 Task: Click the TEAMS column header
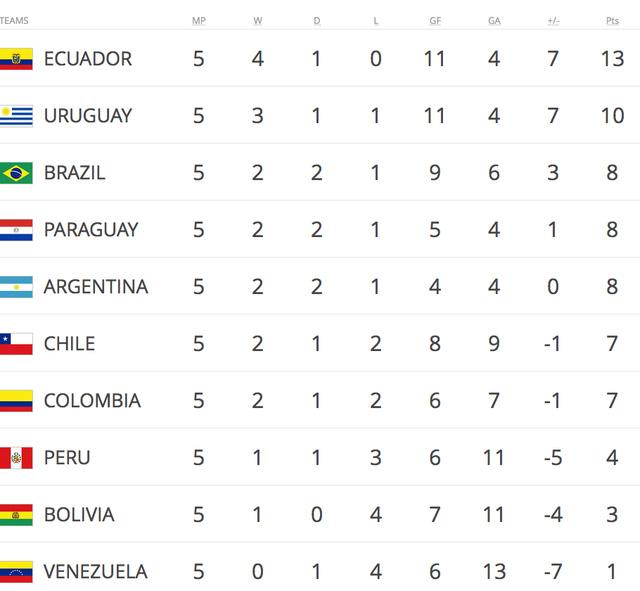pos(14,21)
